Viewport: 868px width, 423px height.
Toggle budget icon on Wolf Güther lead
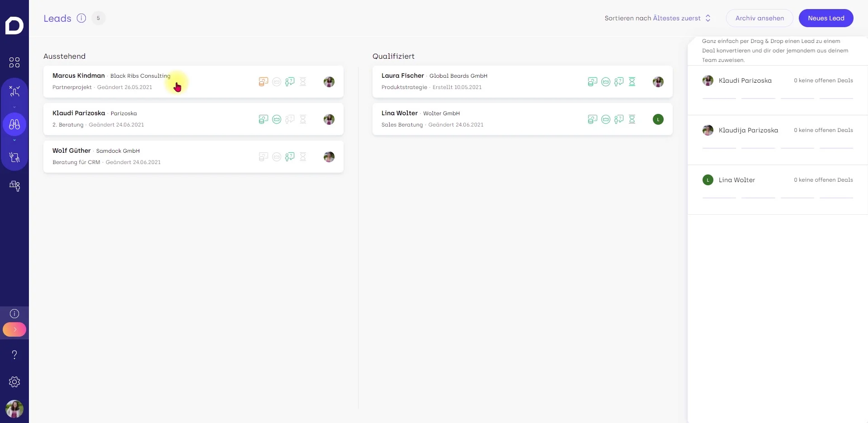pos(264,157)
